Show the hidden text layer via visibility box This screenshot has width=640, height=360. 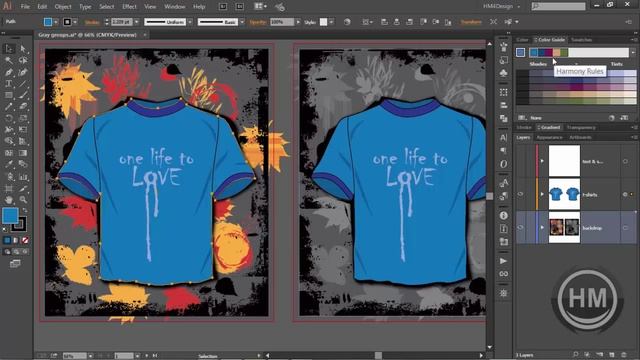(x=520, y=161)
